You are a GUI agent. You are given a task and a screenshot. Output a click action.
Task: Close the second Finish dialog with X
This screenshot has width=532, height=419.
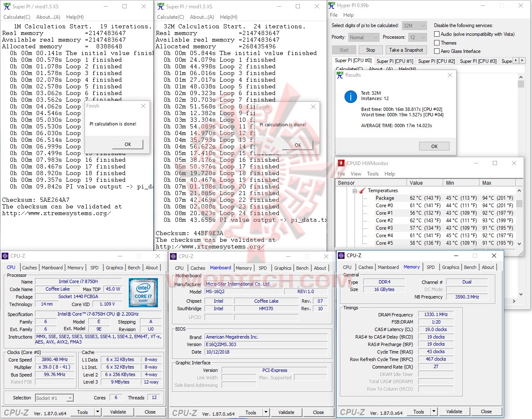(x=313, y=107)
